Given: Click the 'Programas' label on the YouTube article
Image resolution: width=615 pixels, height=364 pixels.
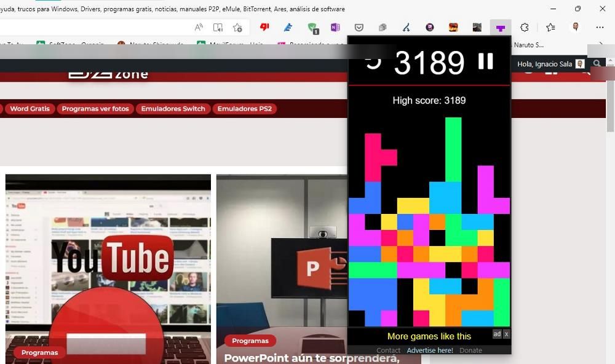Looking at the screenshot, I should click(39, 353).
